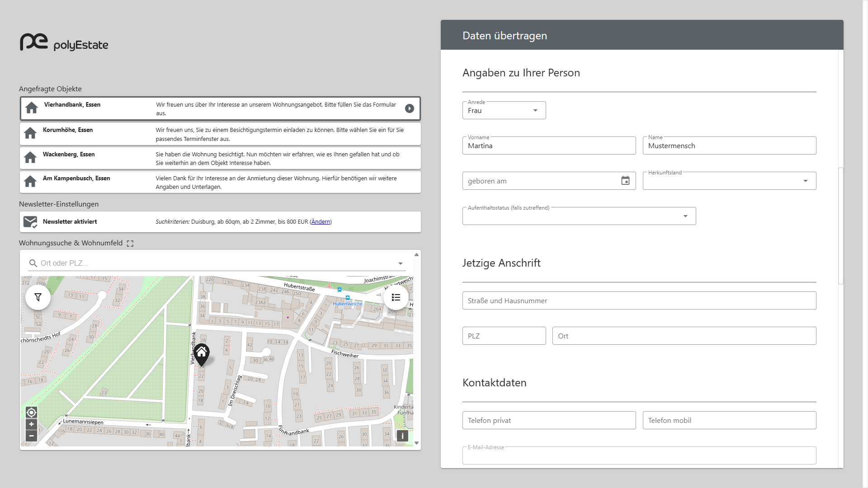Click the Straße und Hausnummer field

639,300
